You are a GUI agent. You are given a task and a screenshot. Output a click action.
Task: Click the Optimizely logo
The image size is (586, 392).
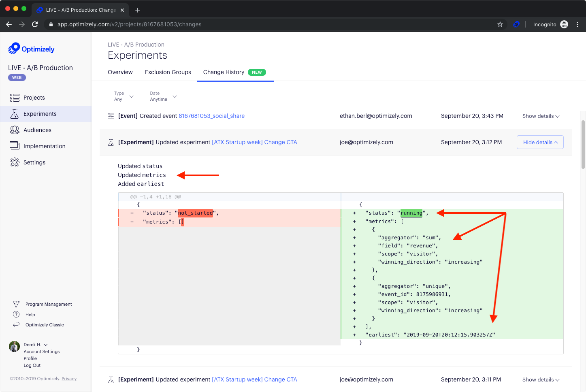tap(31, 49)
